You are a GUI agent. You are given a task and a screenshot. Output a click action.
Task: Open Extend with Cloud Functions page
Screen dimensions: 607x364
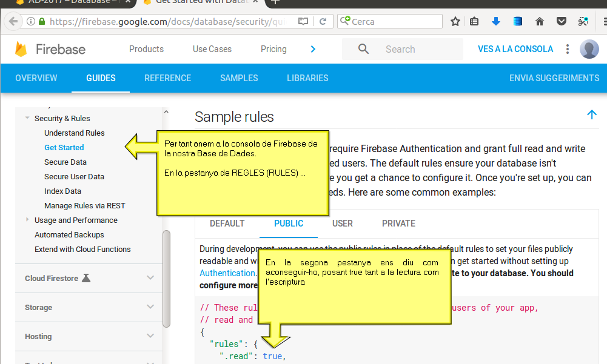[82, 250]
